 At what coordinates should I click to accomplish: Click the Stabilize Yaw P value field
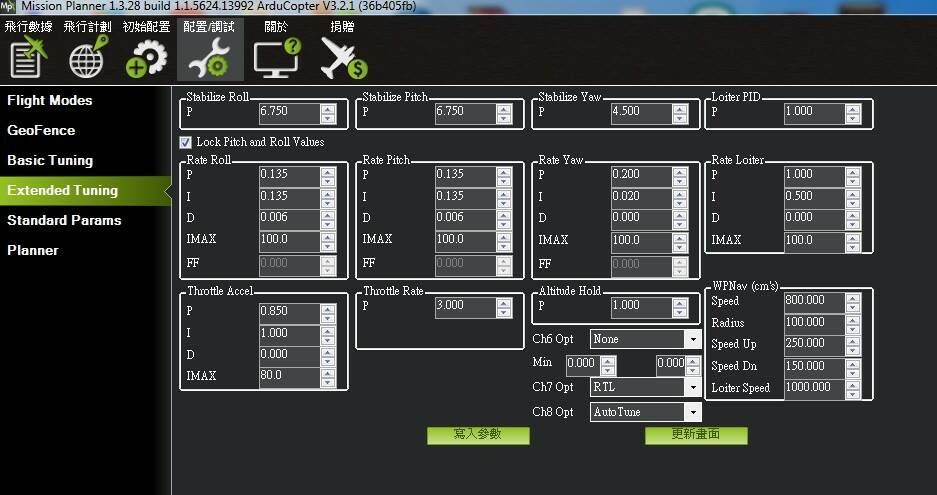coord(641,113)
